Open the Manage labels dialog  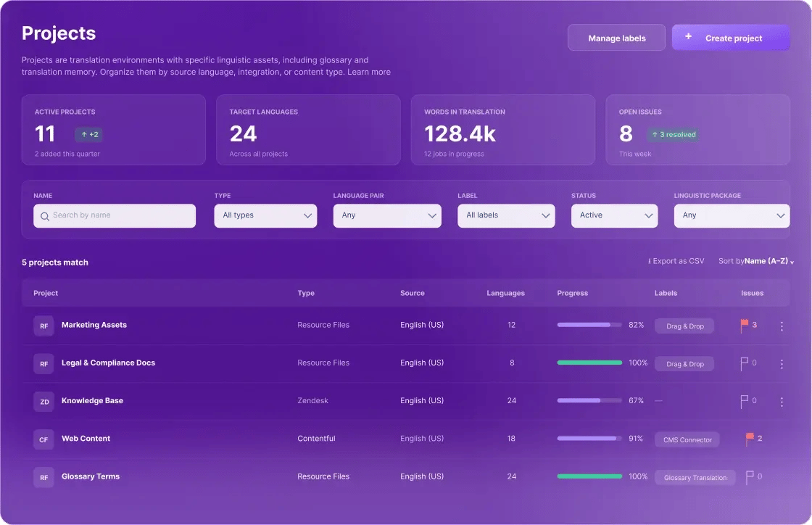point(616,38)
